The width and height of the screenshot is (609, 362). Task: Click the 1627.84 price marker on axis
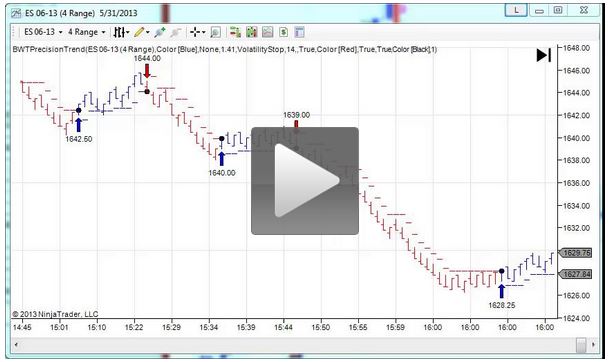[x=575, y=274]
